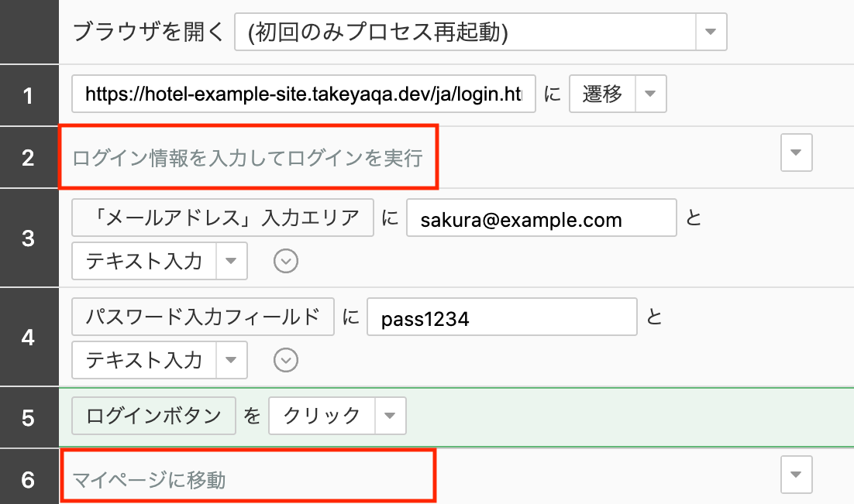Image resolution: width=854 pixels, height=504 pixels.
Task: Open the 遷移 action dropdown in step 1
Action: point(650,94)
